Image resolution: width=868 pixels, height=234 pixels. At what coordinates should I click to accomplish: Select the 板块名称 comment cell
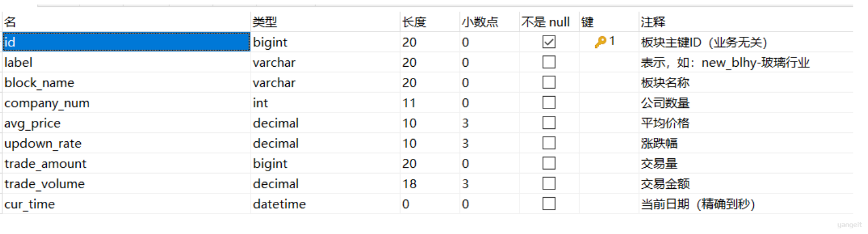(745, 83)
